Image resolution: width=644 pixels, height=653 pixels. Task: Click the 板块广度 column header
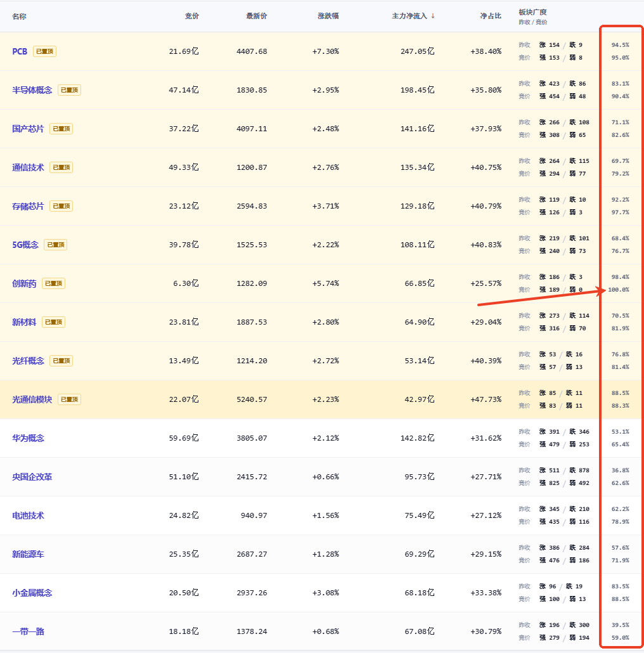[x=532, y=12]
